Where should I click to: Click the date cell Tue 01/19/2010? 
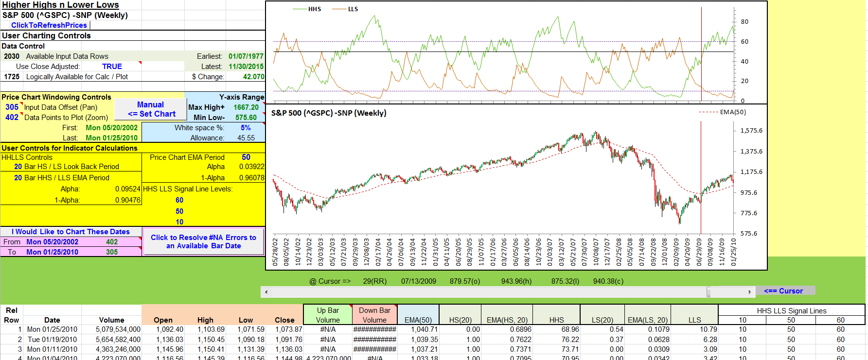pyautogui.click(x=52, y=340)
